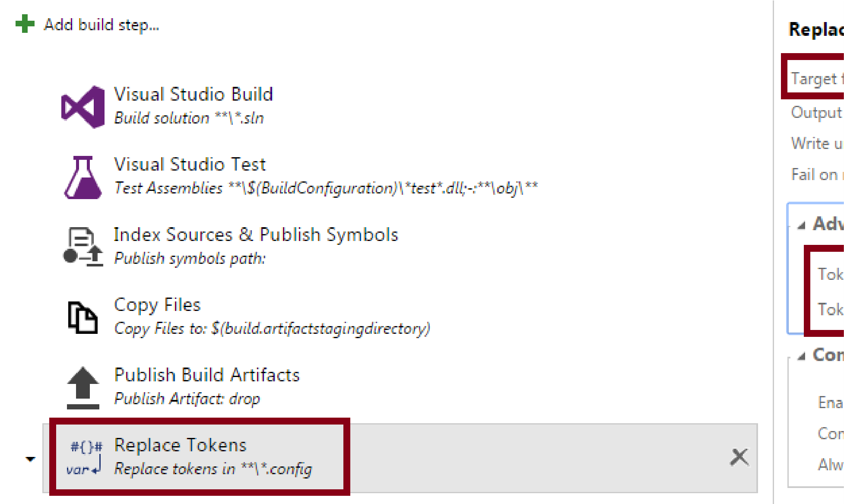The height and width of the screenshot is (504, 844).
Task: Open the dropdown arrow beside Replace Tokens
Action: (30, 459)
